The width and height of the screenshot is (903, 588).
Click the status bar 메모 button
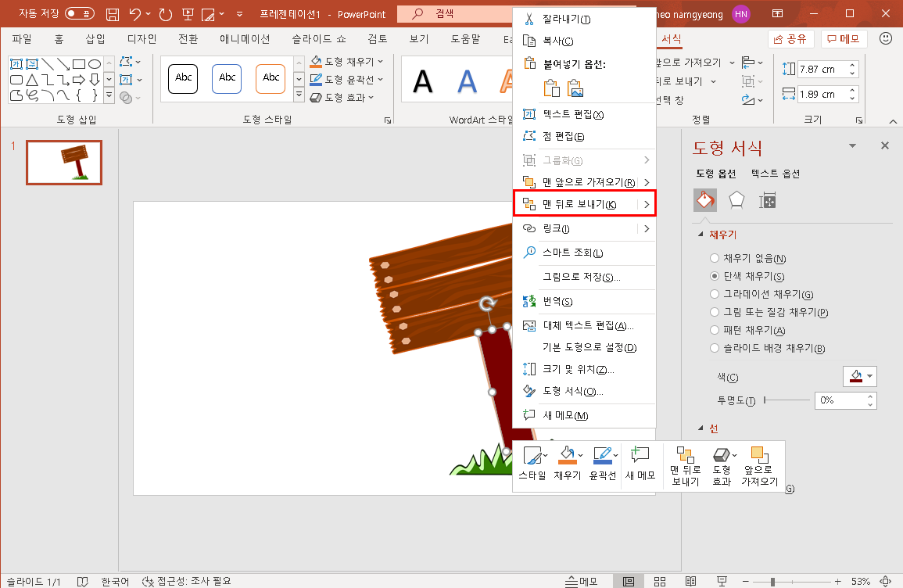pos(582,581)
